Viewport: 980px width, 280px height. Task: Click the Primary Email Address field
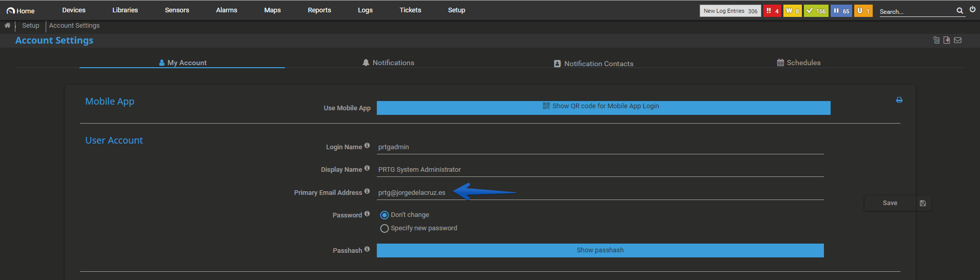600,193
